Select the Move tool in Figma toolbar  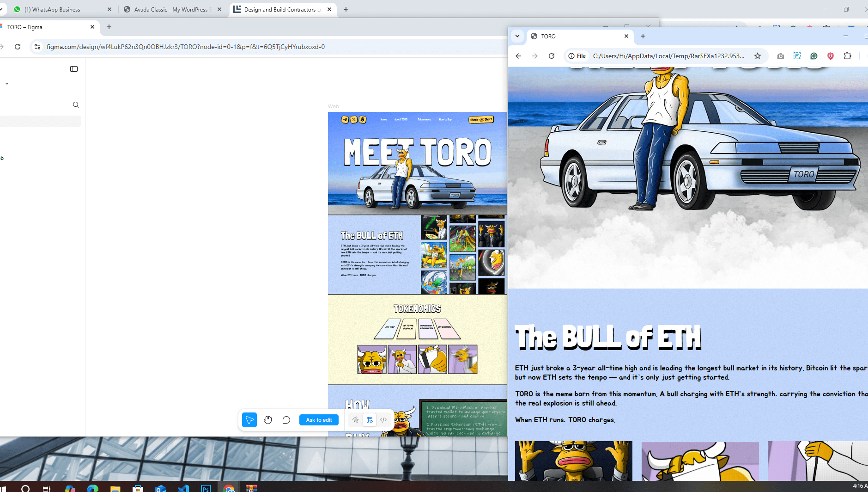[x=249, y=420]
